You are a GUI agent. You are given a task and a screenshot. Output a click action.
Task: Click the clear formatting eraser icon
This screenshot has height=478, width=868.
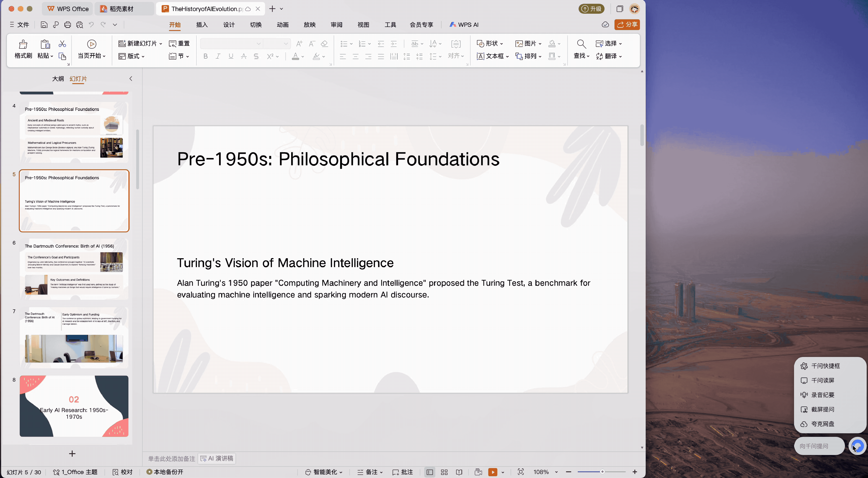point(324,44)
